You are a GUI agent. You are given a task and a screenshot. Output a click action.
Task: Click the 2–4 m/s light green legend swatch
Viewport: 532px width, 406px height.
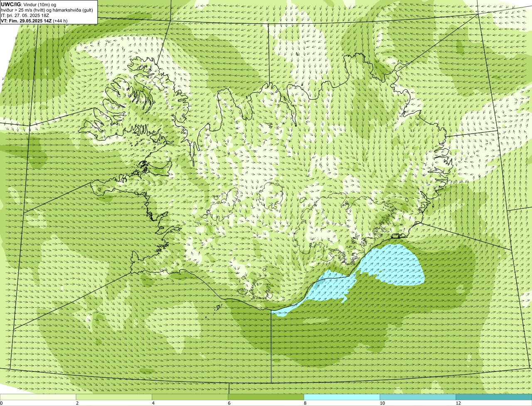click(x=114, y=397)
